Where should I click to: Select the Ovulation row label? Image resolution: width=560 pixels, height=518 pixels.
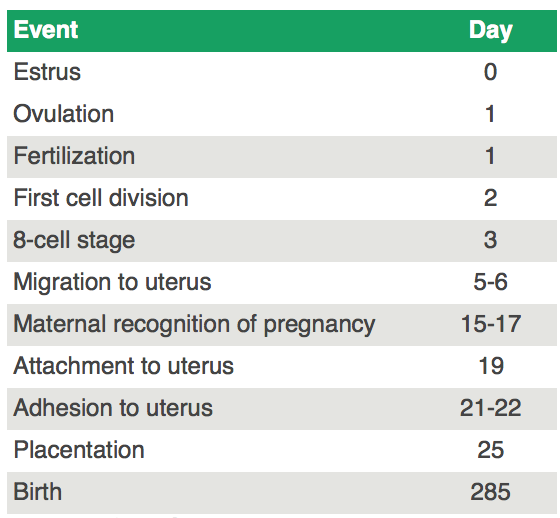[x=64, y=114]
